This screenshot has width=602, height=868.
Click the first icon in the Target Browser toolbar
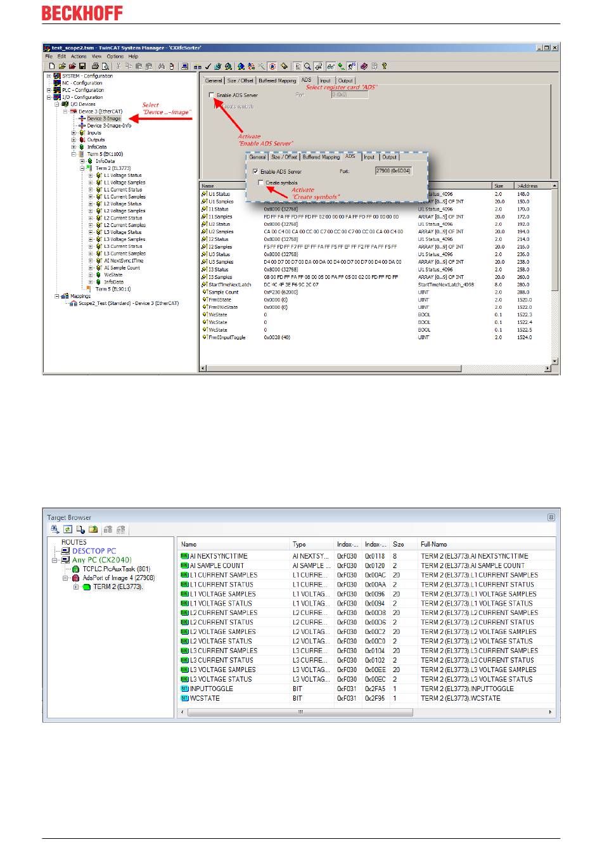tap(55, 529)
